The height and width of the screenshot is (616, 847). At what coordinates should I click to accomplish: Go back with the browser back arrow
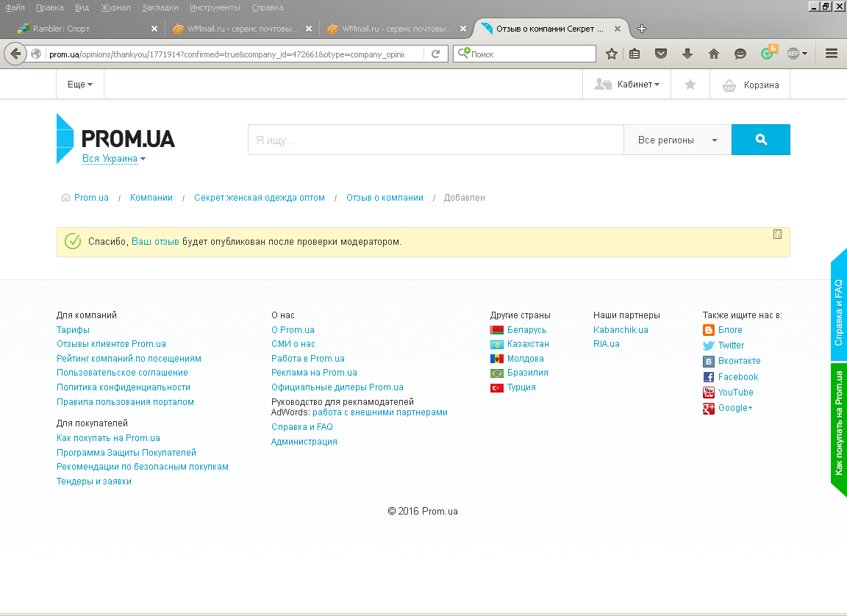coord(15,54)
